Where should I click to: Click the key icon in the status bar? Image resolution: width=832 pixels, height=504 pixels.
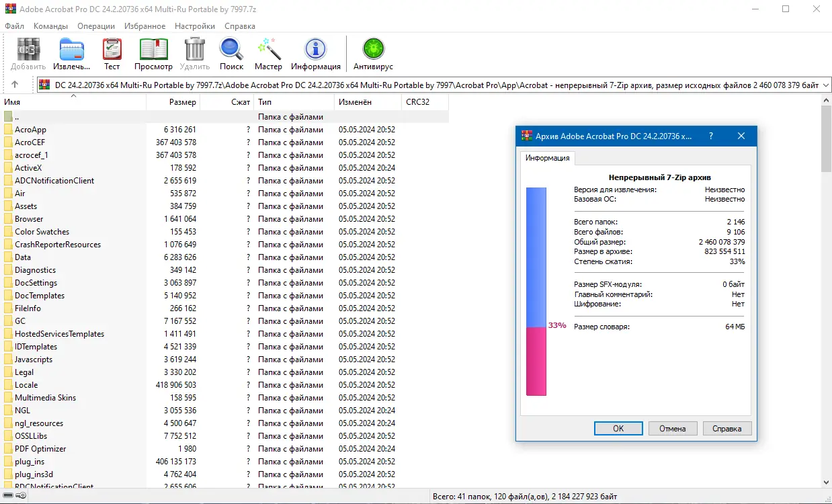[x=21, y=496]
